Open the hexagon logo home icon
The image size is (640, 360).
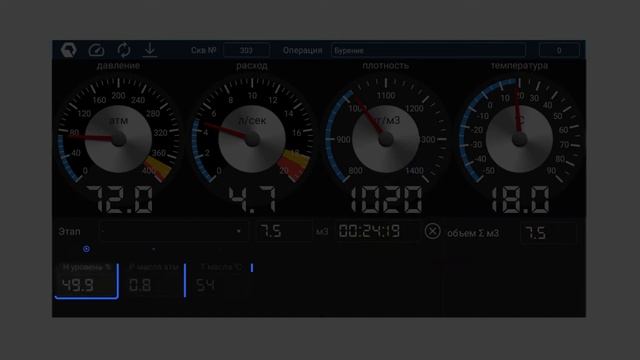pos(69,50)
